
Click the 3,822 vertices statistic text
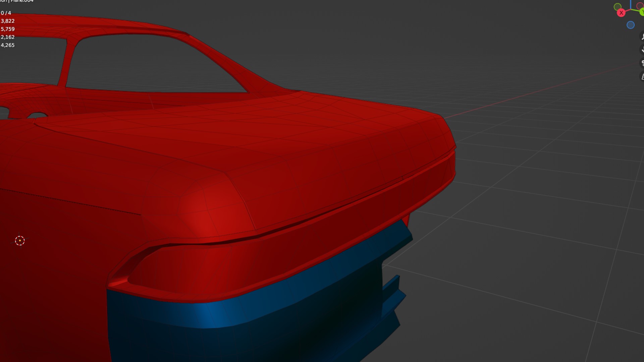point(7,21)
